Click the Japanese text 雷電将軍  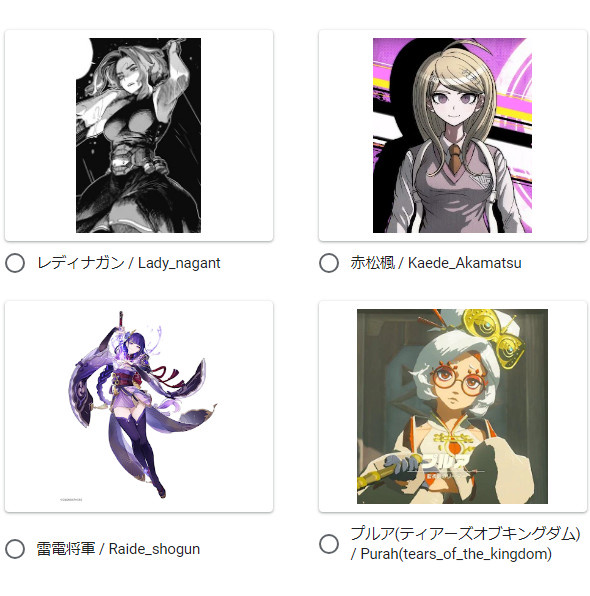tap(66, 549)
